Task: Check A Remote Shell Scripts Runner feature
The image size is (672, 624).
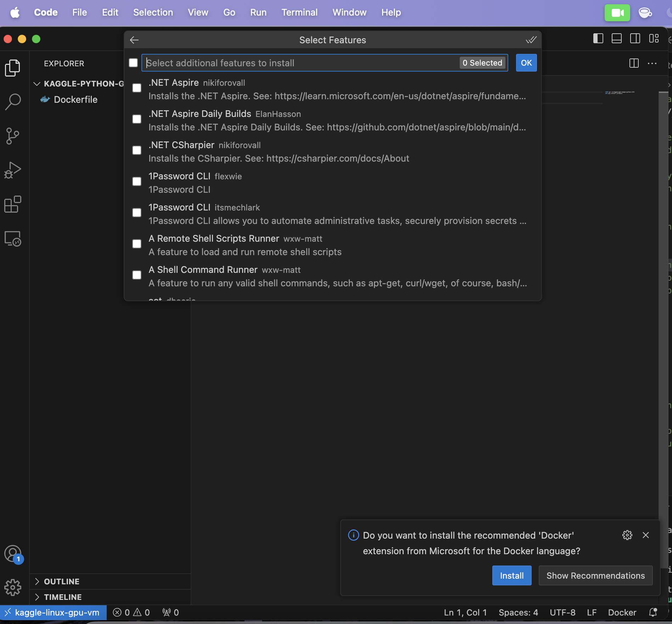Action: [137, 244]
